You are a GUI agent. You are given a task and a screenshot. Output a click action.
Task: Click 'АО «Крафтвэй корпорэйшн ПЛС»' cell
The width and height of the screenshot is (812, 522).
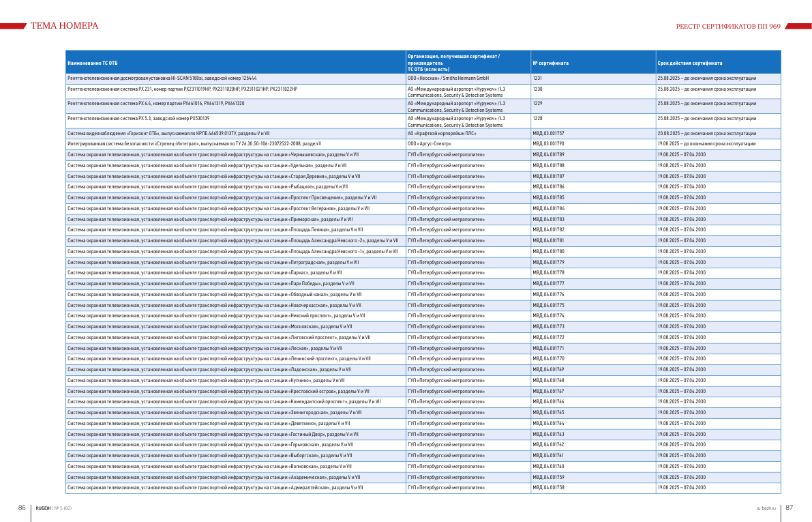pos(442,133)
